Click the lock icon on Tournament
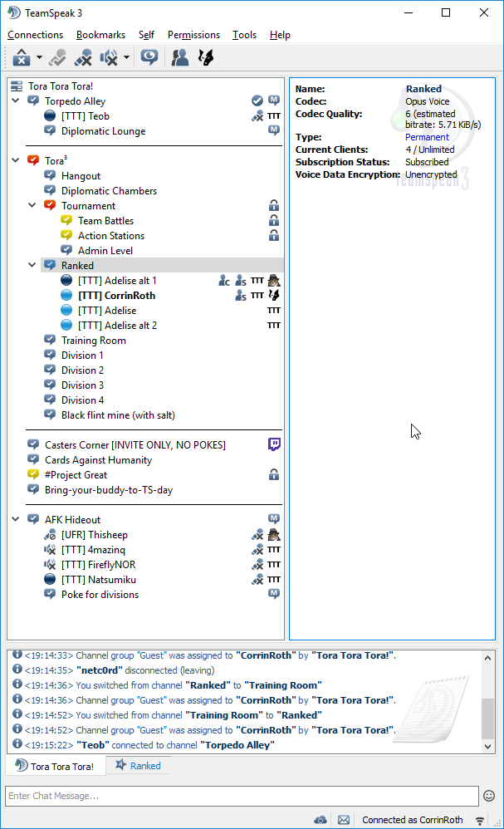The height and width of the screenshot is (829, 504). (x=274, y=205)
